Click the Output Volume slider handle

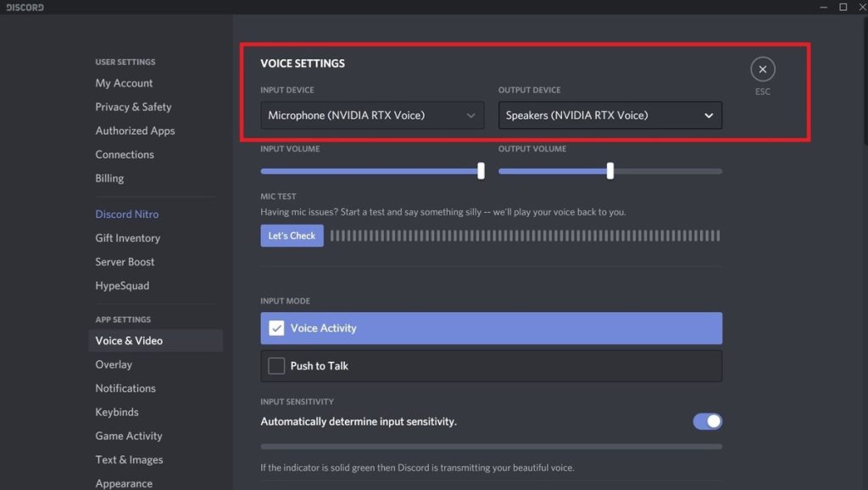[609, 171]
